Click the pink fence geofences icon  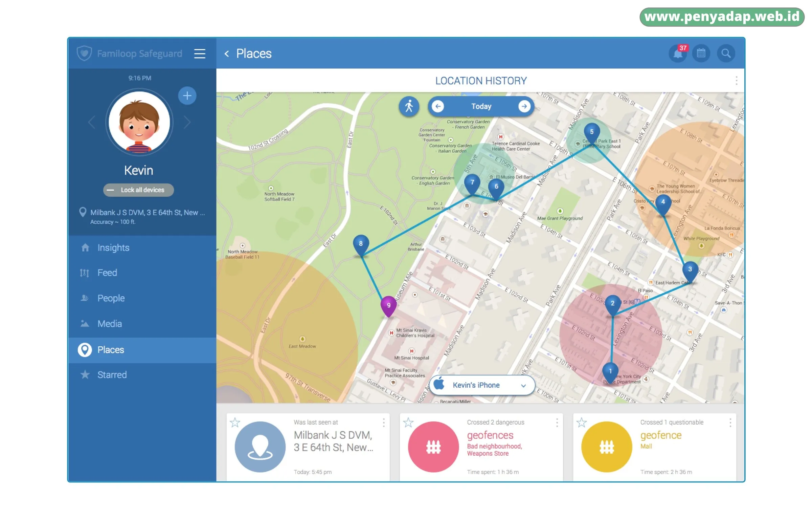[x=433, y=447]
